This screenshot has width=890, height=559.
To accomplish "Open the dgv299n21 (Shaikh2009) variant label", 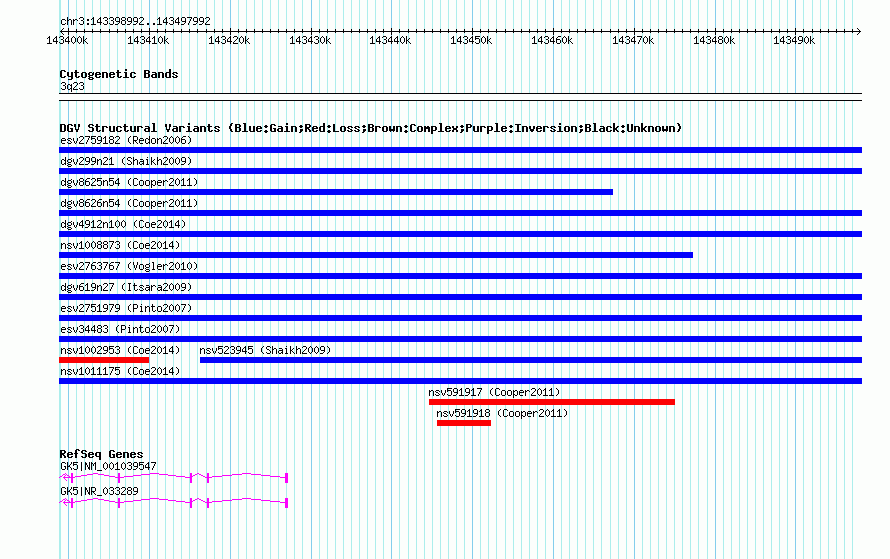I will click(x=126, y=161).
